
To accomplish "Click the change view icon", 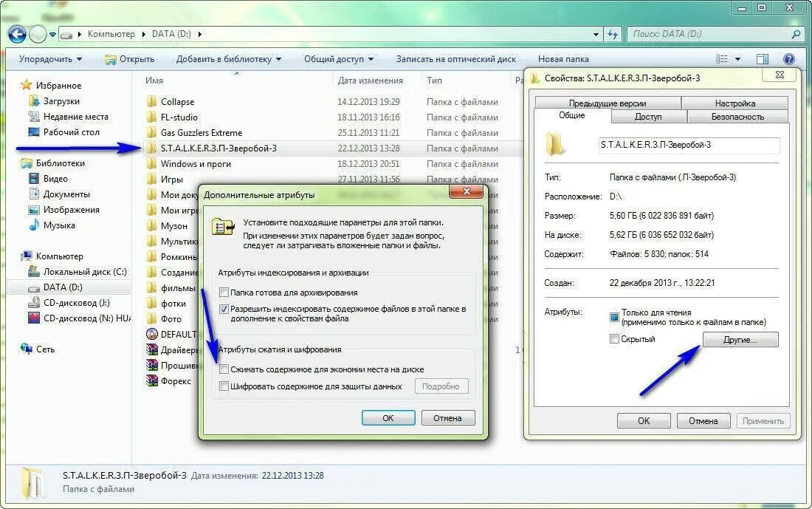I will click(721, 59).
